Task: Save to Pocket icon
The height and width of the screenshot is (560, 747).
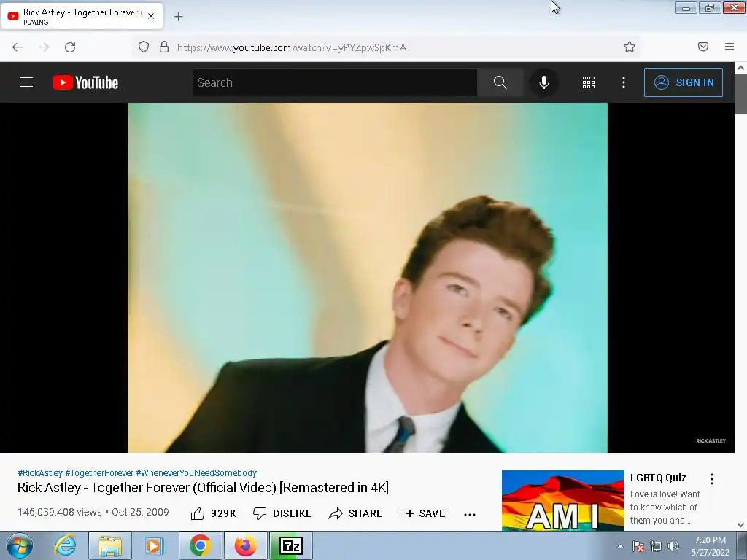Action: point(703,47)
